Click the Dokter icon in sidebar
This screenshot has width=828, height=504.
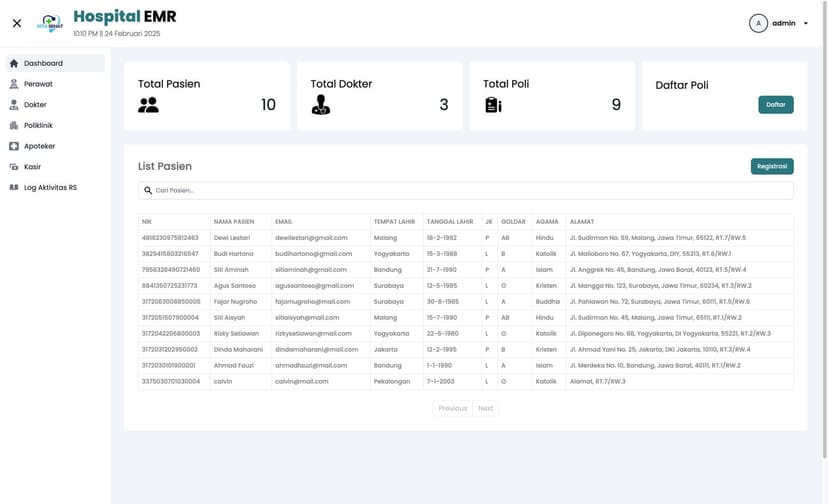14,105
